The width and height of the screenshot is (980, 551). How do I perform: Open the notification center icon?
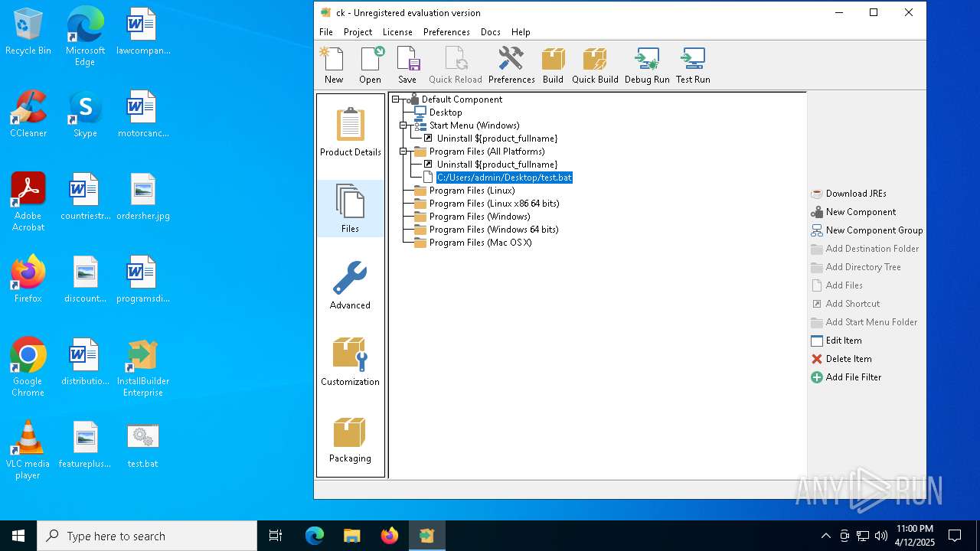pos(955,536)
